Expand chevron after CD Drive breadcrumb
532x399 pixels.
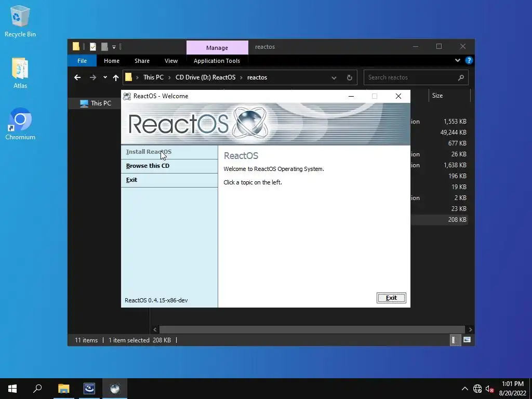241,78
